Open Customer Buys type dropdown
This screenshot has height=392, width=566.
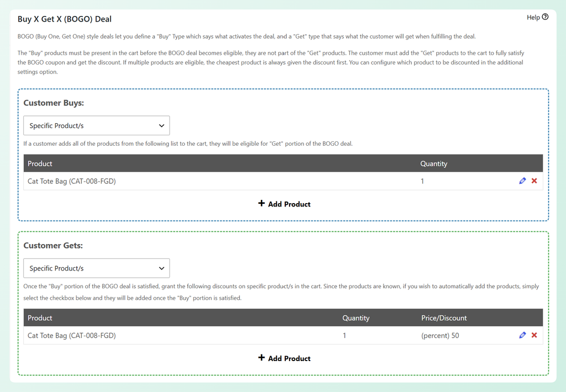(96, 125)
